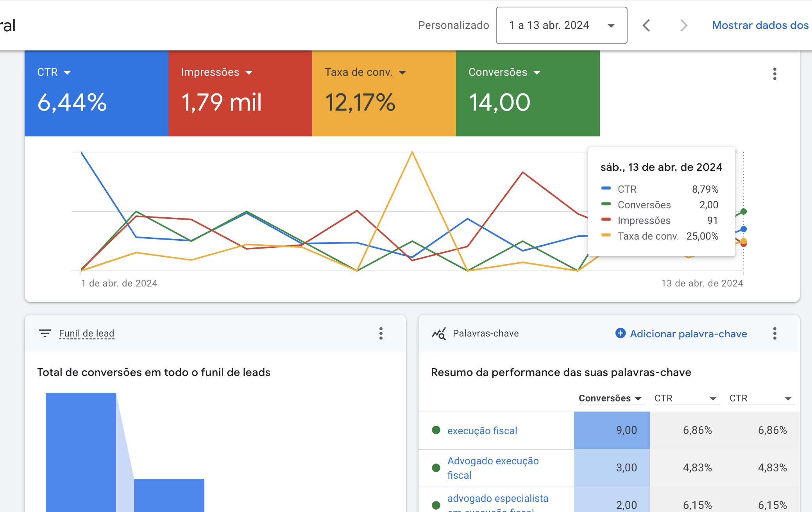Click the Palavras-chave search trend icon
This screenshot has height=512, width=812.
point(439,333)
